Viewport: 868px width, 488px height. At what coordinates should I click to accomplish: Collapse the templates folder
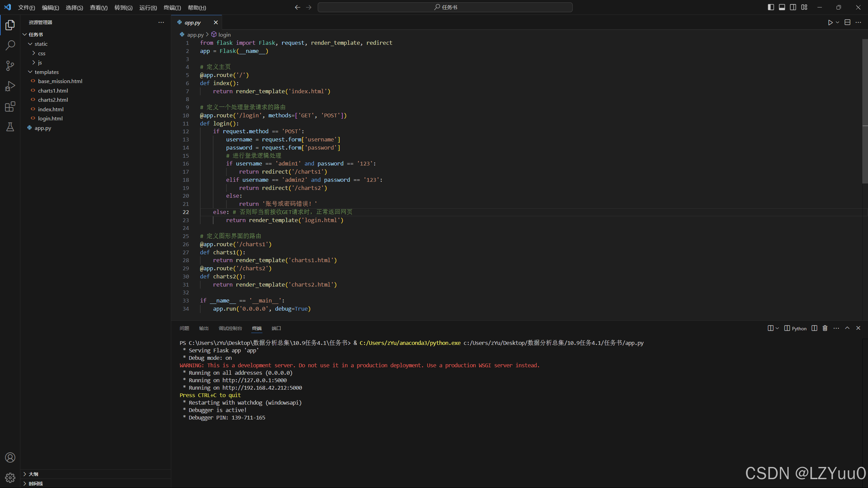[x=46, y=72]
